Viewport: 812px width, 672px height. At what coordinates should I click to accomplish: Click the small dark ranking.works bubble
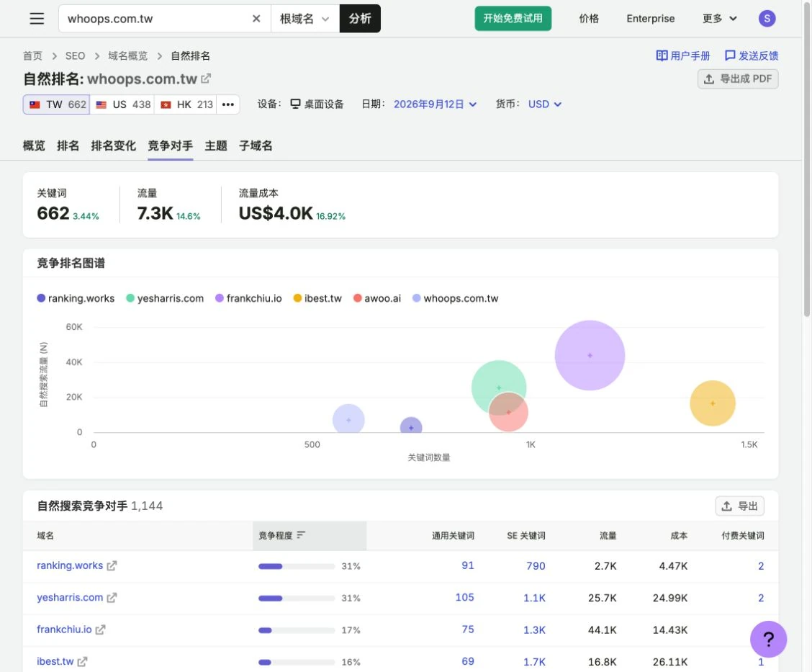click(411, 427)
